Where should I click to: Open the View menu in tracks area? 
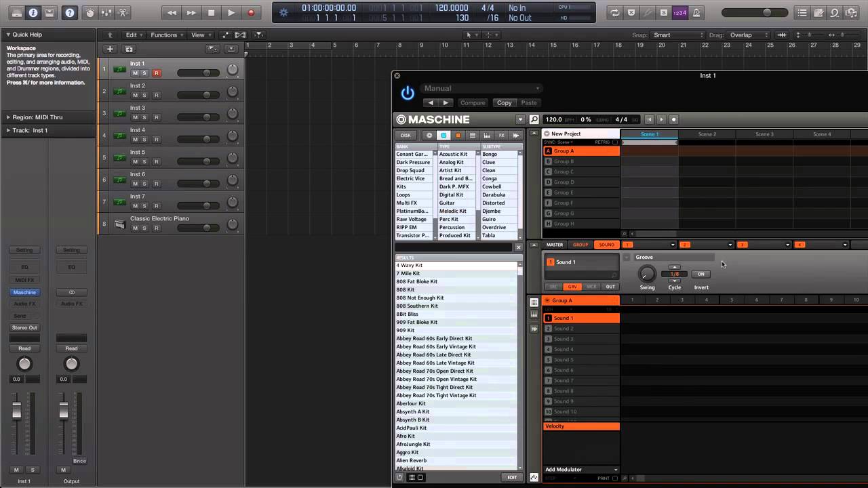point(201,35)
